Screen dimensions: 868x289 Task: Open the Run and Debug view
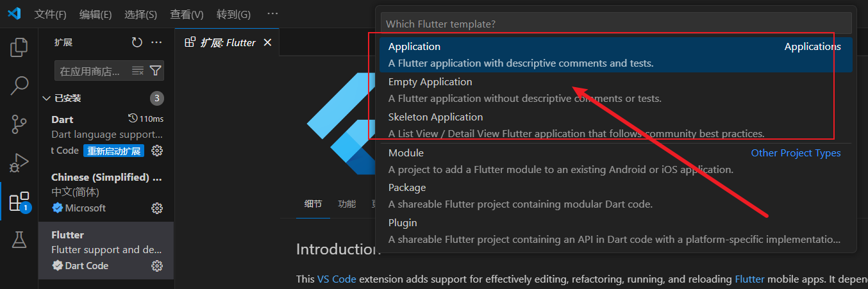pos(19,163)
